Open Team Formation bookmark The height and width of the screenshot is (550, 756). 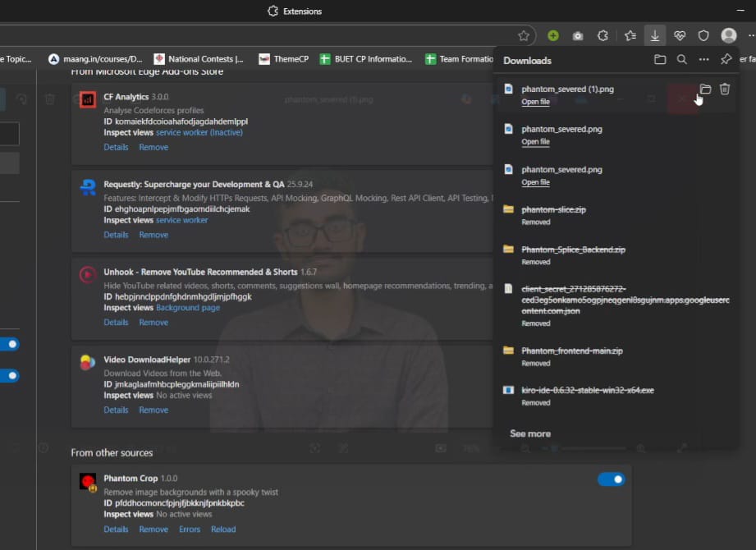point(459,59)
